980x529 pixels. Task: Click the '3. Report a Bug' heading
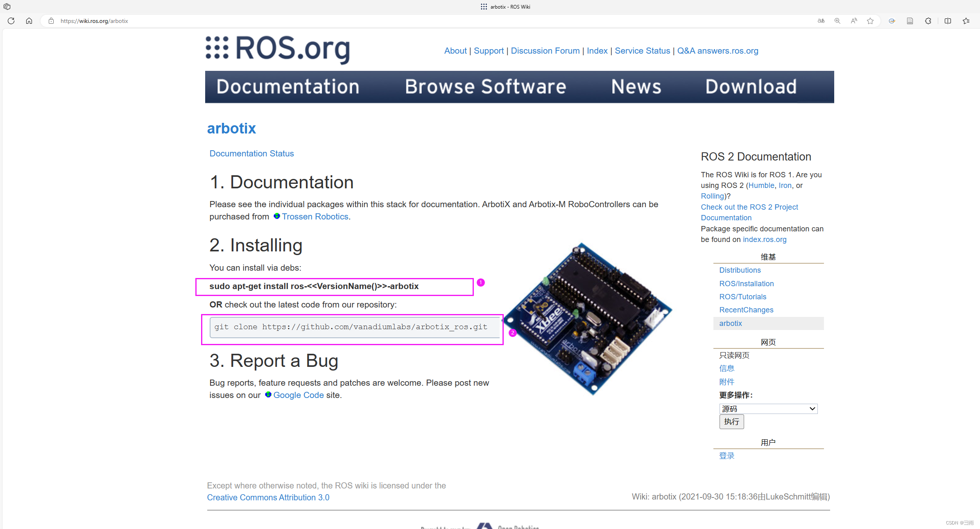click(x=274, y=361)
